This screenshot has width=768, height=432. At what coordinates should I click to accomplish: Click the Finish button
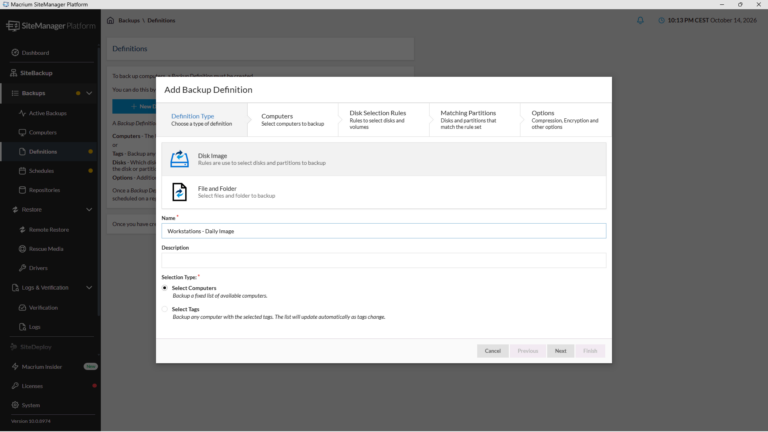[590, 351]
